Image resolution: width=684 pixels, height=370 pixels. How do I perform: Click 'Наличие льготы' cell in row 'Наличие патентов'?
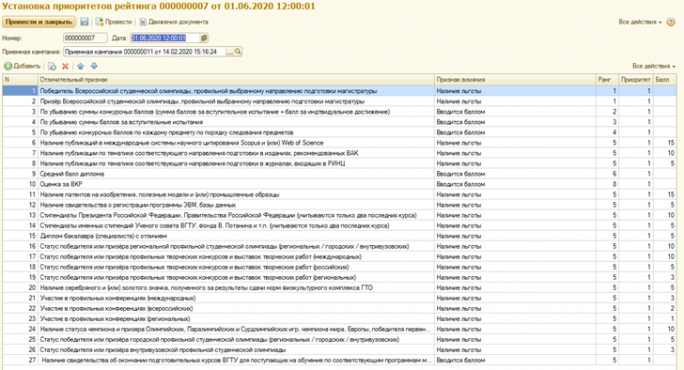pos(515,195)
